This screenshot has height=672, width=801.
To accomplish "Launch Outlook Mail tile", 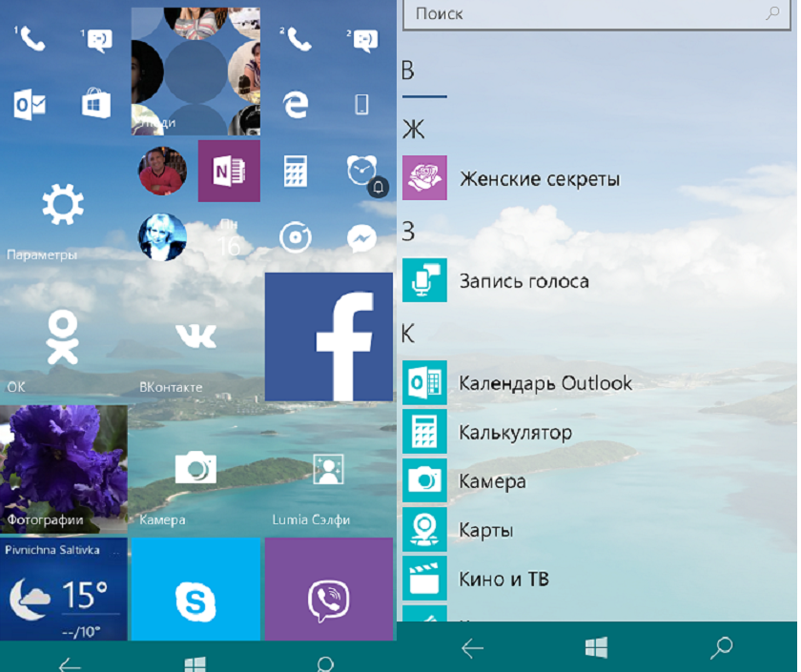I will pyautogui.click(x=31, y=104).
